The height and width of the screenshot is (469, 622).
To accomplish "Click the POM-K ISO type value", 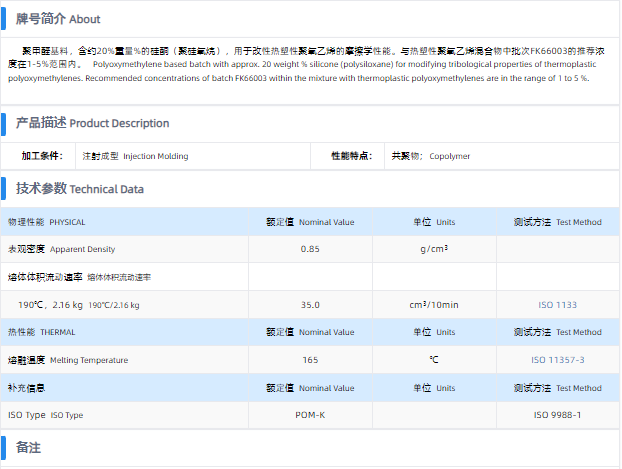I will click(310, 414).
